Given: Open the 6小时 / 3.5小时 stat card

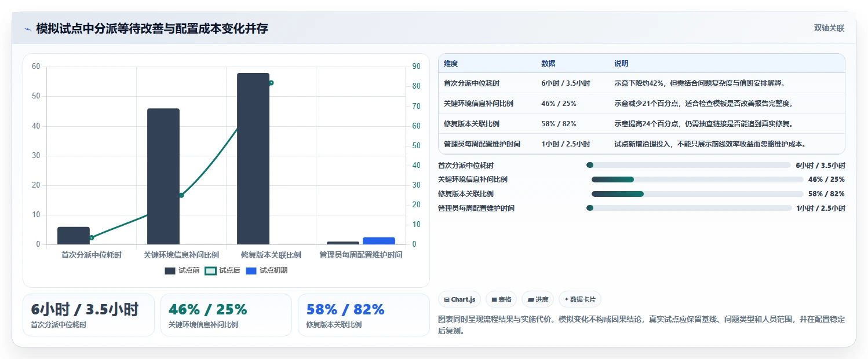Looking at the screenshot, I should pyautogui.click(x=89, y=315).
